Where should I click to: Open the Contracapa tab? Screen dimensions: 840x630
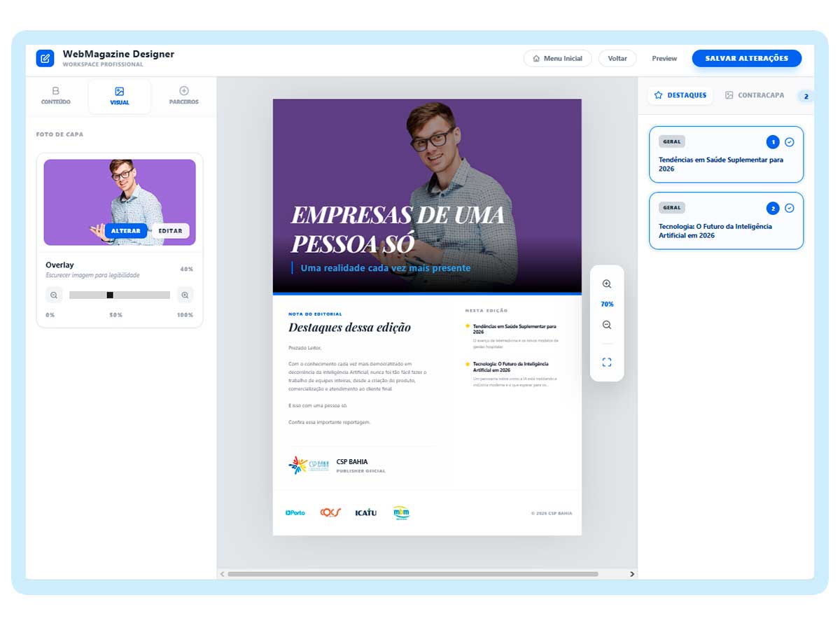point(755,95)
